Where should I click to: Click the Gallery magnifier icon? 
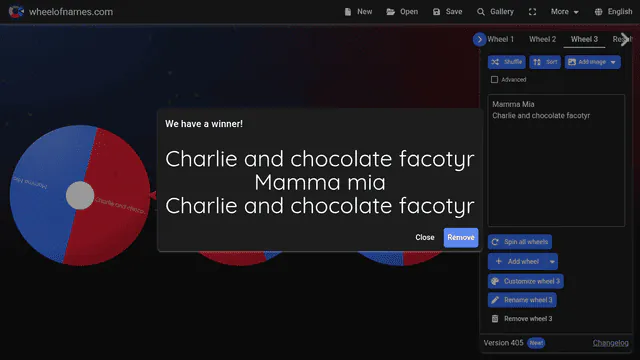tap(481, 12)
